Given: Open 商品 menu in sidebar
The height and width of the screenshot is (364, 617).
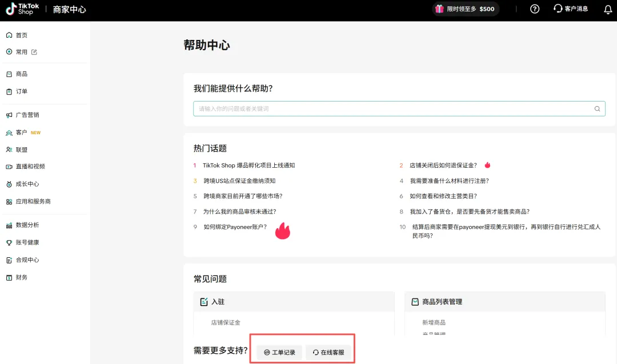Looking at the screenshot, I should pos(21,74).
